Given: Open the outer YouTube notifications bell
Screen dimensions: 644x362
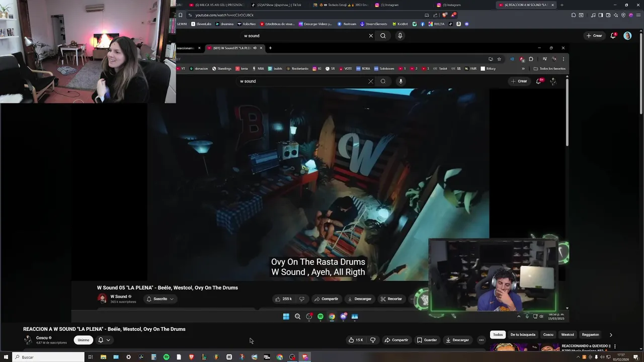Looking at the screenshot, I should (x=613, y=36).
